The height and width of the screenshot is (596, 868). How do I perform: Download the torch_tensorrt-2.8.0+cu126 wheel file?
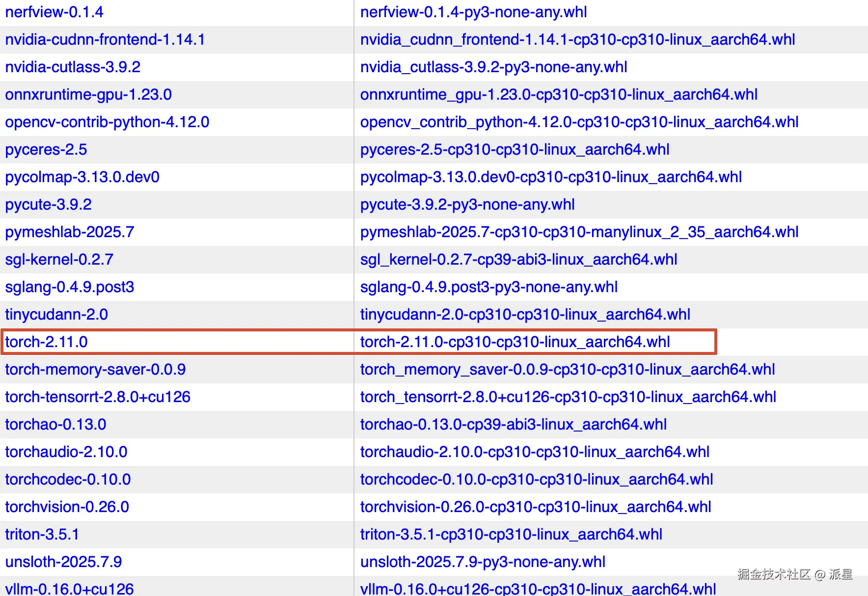point(568,397)
